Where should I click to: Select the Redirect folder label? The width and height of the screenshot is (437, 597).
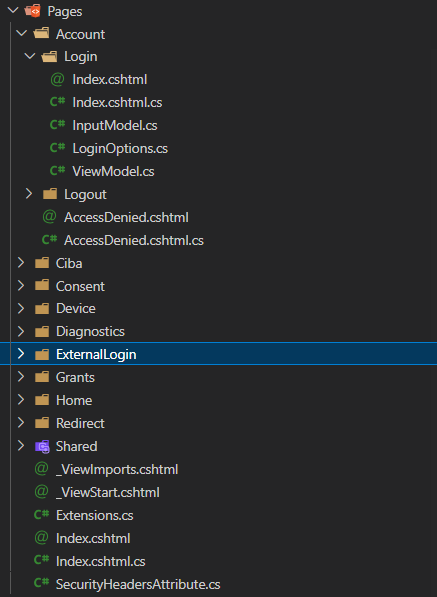point(80,423)
